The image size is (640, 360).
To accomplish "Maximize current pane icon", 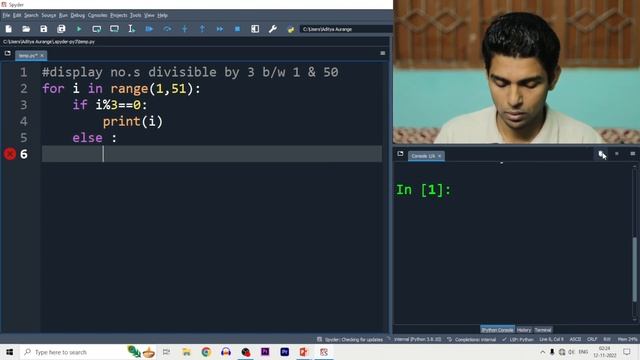I will coord(255,29).
